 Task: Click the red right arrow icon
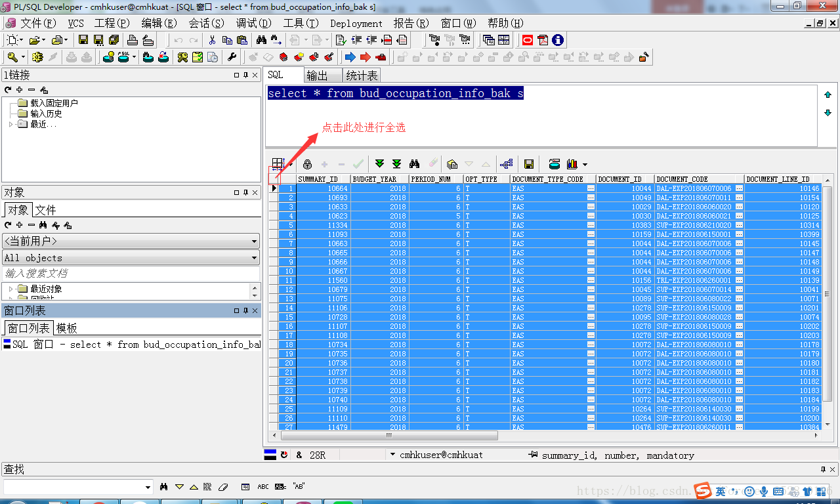(x=366, y=57)
